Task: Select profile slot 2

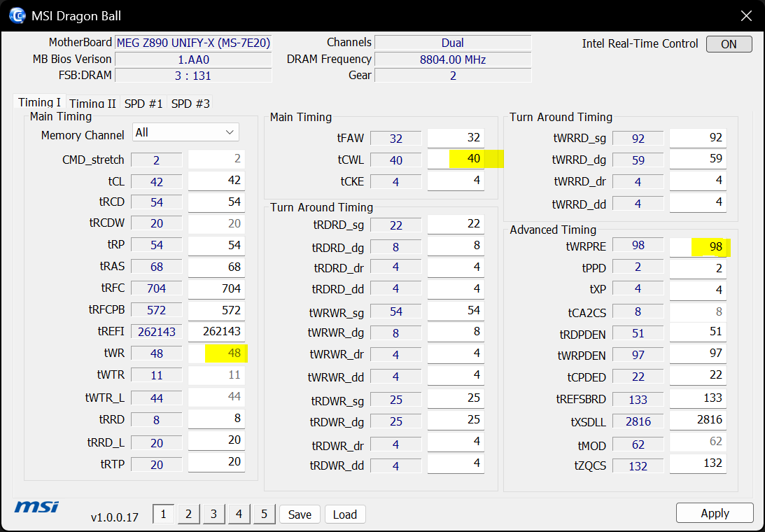Action: 188,514
